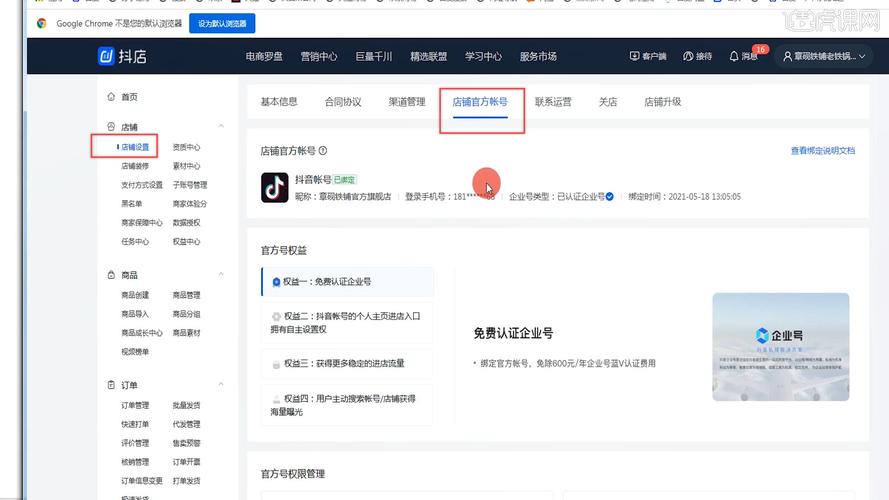Select 权益三：获得更多稳定的进店流量
This screenshot has height=500, width=889.
[348, 364]
